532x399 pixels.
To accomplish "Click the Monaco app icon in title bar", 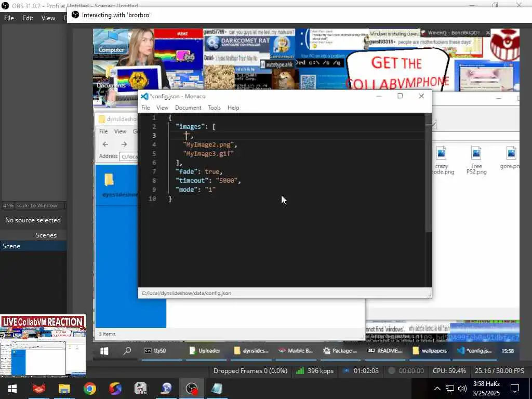I will (x=145, y=96).
